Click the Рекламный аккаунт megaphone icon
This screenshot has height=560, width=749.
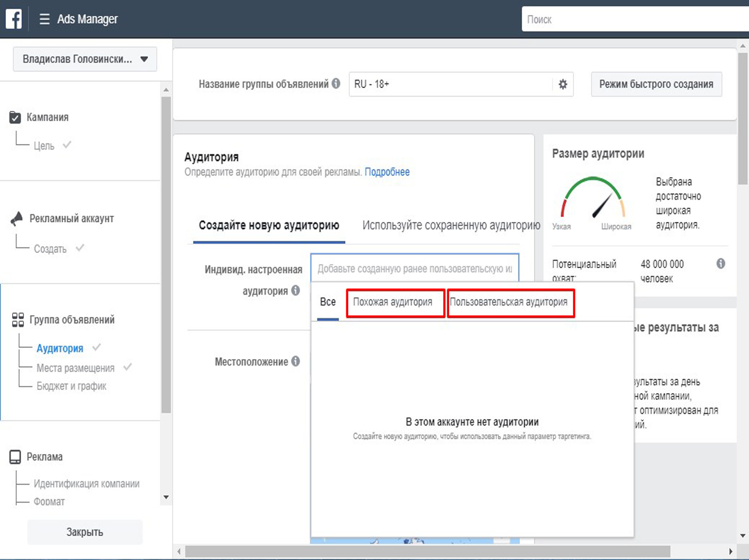coord(17,219)
